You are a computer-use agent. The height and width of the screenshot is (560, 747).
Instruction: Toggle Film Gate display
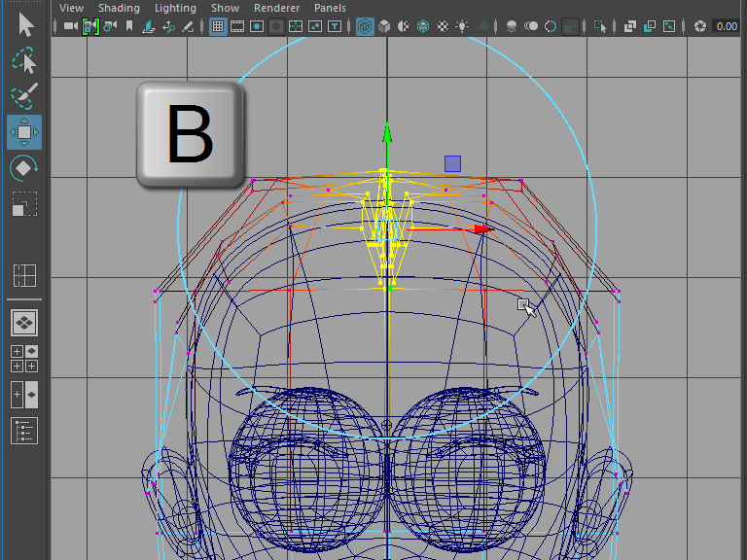237,26
